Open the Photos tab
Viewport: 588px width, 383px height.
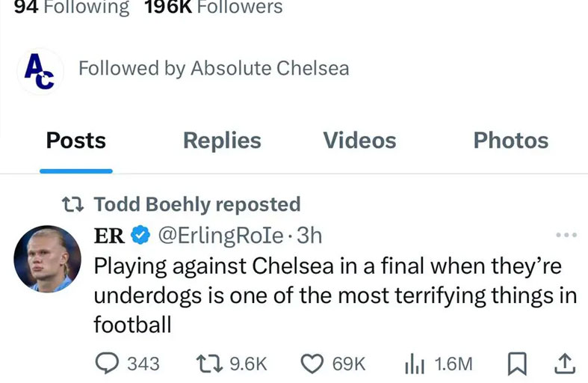(x=511, y=141)
